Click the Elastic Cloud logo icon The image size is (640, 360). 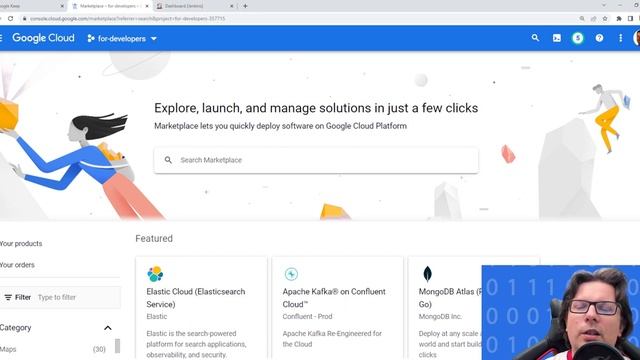(x=155, y=274)
